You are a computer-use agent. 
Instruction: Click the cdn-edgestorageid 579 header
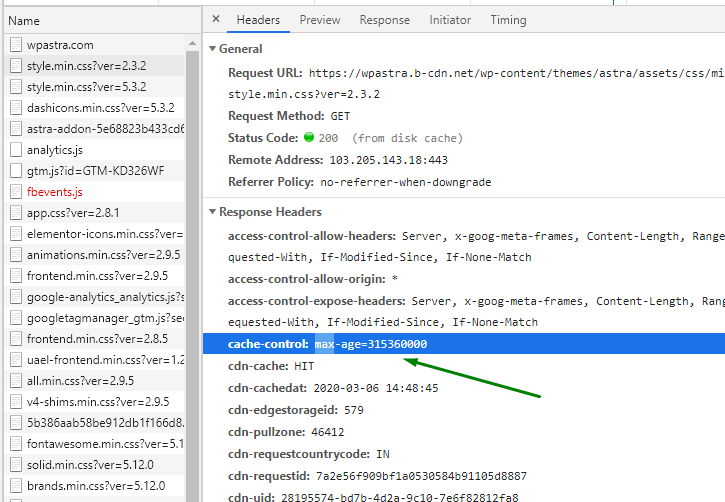click(296, 410)
